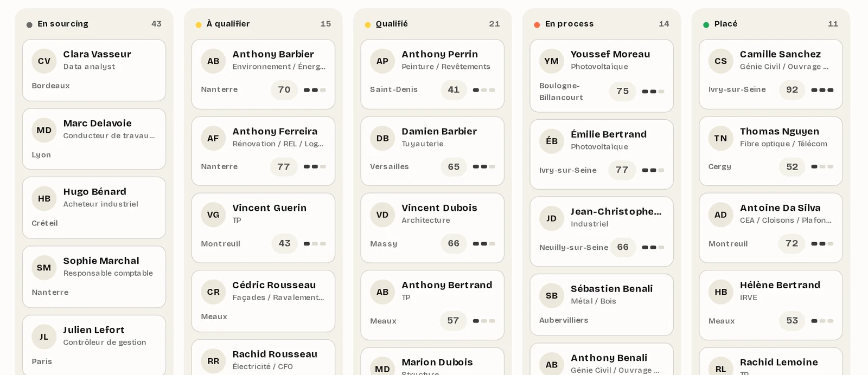Click Émilie Bertrand's ÉB avatar
Image resolution: width=868 pixels, height=375 pixels.
coord(552,141)
